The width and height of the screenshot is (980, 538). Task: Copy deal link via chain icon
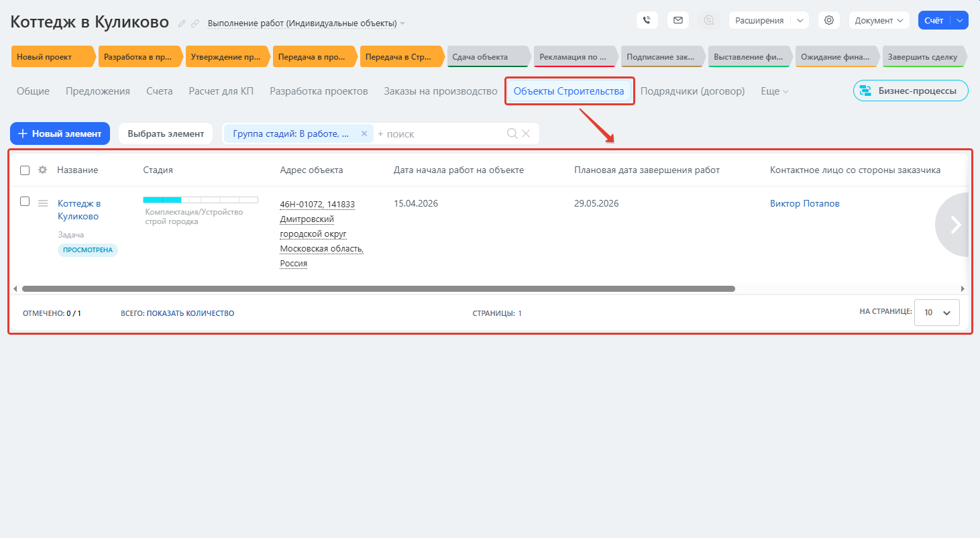tap(195, 23)
